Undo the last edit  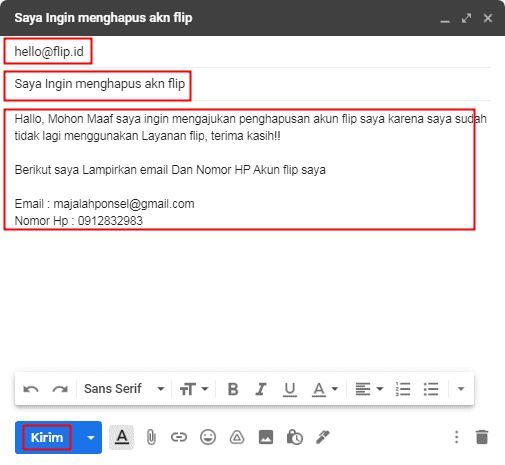[31, 389]
